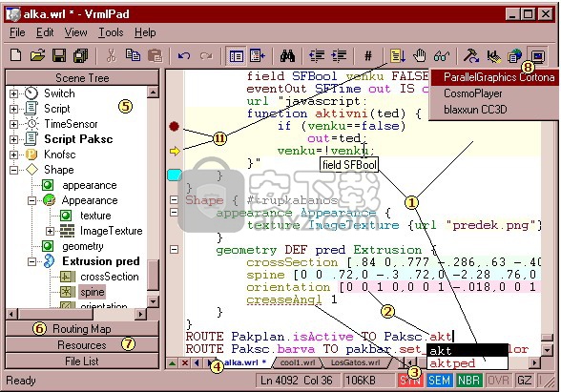Toggle the SYN status indicator
Screen dimensions: 561x392
click(x=410, y=380)
